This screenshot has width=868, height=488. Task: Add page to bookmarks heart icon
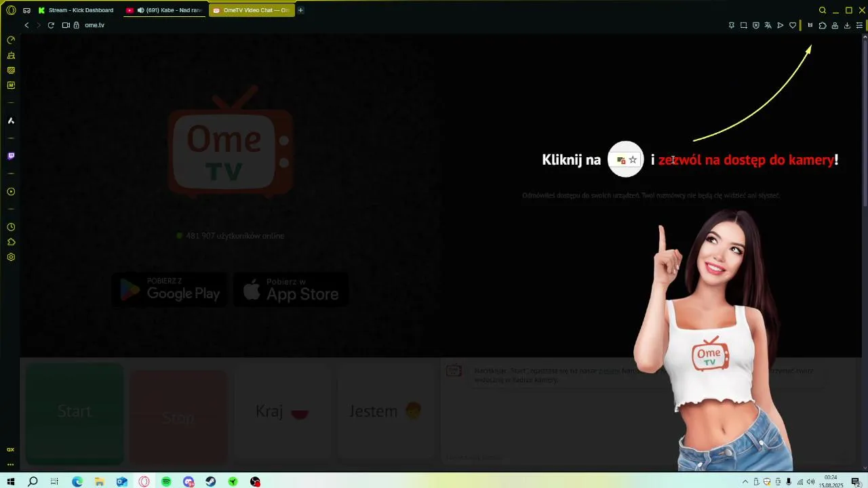792,25
